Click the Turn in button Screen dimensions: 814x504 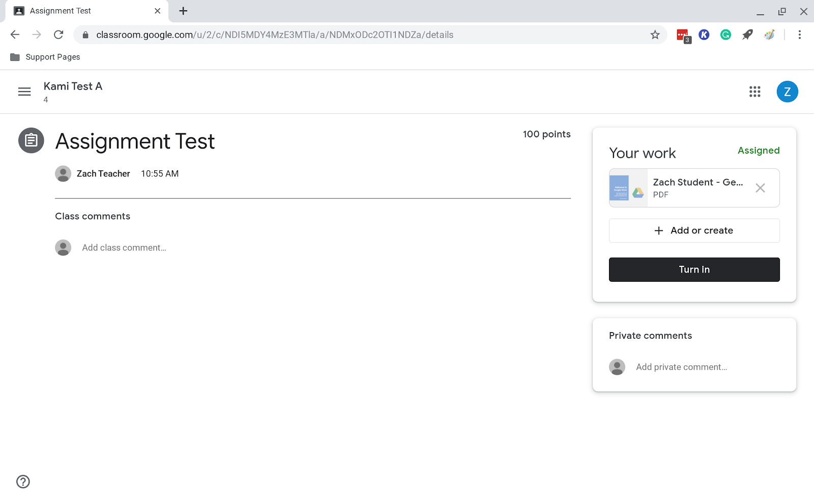pyautogui.click(x=694, y=269)
